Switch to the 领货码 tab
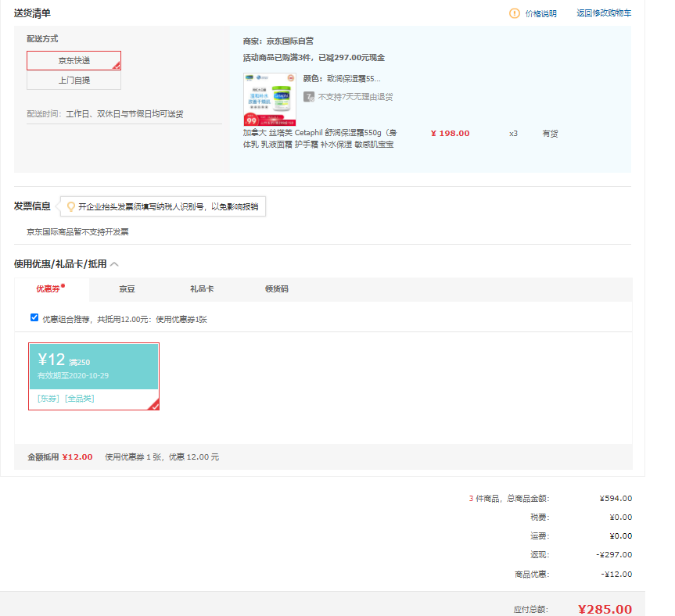675x616 pixels. [277, 289]
